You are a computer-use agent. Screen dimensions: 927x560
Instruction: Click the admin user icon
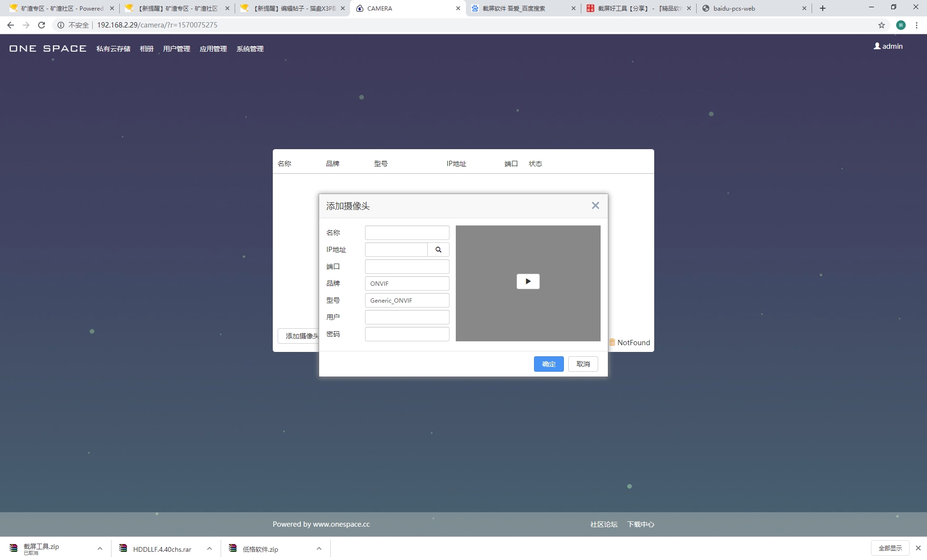pyautogui.click(x=877, y=46)
